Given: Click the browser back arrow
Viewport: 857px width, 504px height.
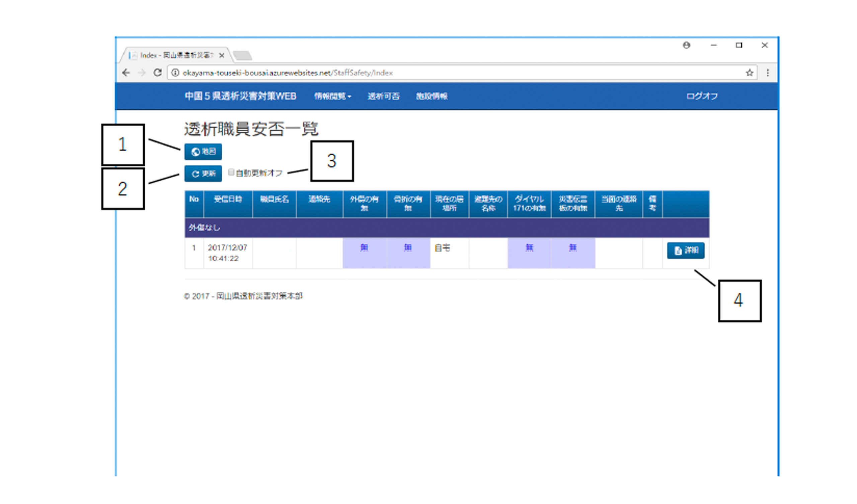Looking at the screenshot, I should (126, 73).
